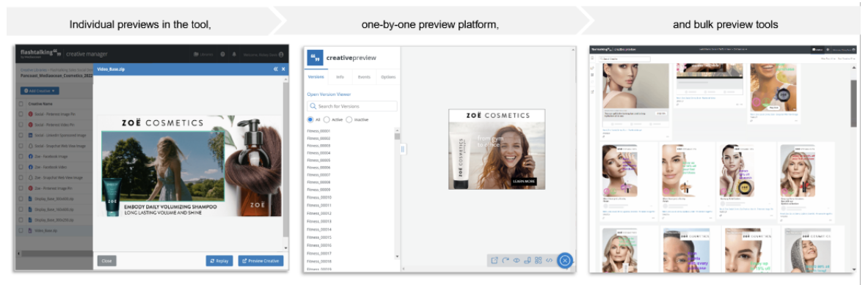This screenshot has width=868, height=285.
Task: Click the down arrow of the versions list scrollbar
Action: pyautogui.click(x=397, y=256)
